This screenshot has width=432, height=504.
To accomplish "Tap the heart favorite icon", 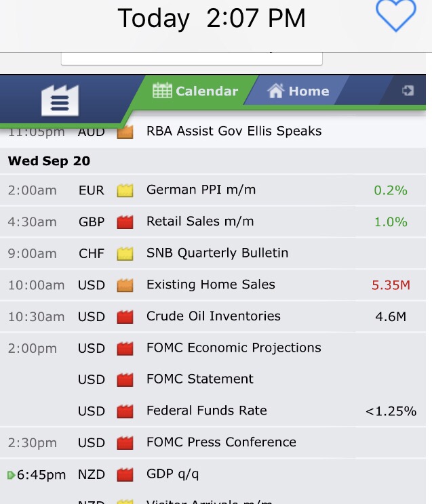I will click(x=395, y=16).
